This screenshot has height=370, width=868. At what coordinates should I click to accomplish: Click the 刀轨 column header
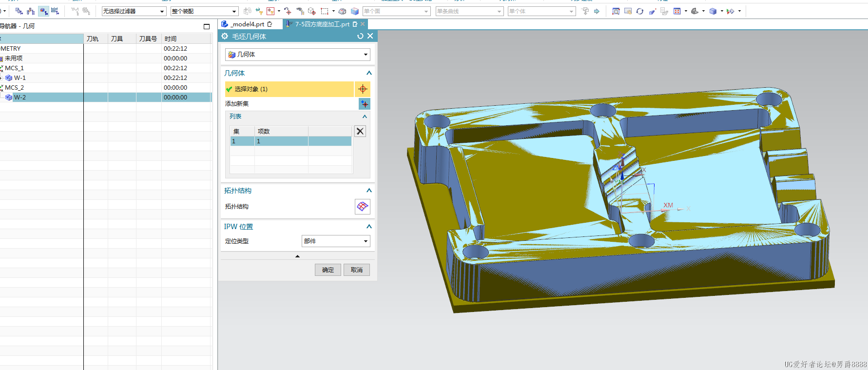[96, 39]
